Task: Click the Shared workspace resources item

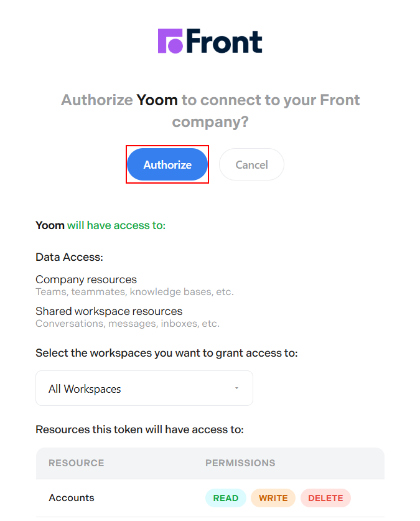Action: pyautogui.click(x=109, y=311)
